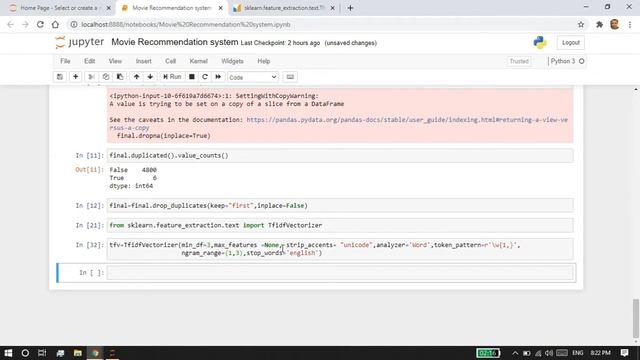Open Cortana search circle in taskbar
The image size is (640, 360).
click(25, 353)
